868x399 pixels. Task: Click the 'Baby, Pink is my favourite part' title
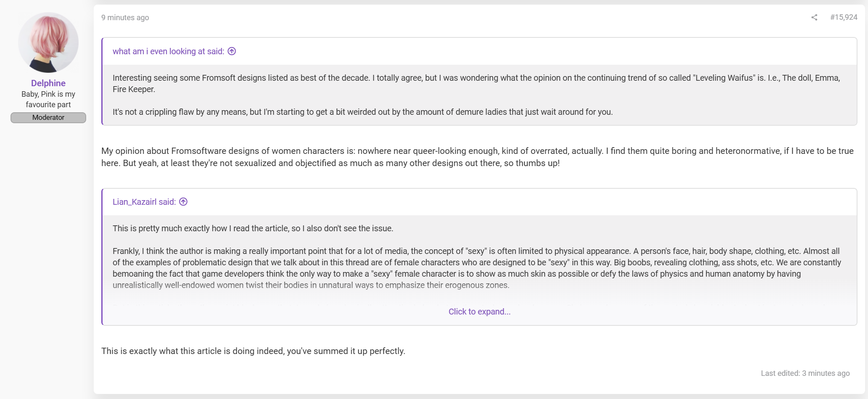coord(48,99)
